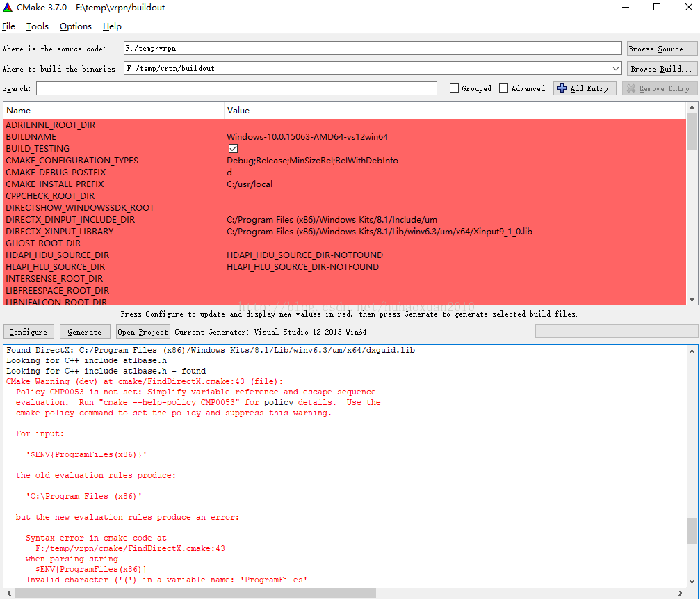The width and height of the screenshot is (700, 599).
Task: Click the 'Policy CMP0053 is not set' line
Action: point(196,392)
